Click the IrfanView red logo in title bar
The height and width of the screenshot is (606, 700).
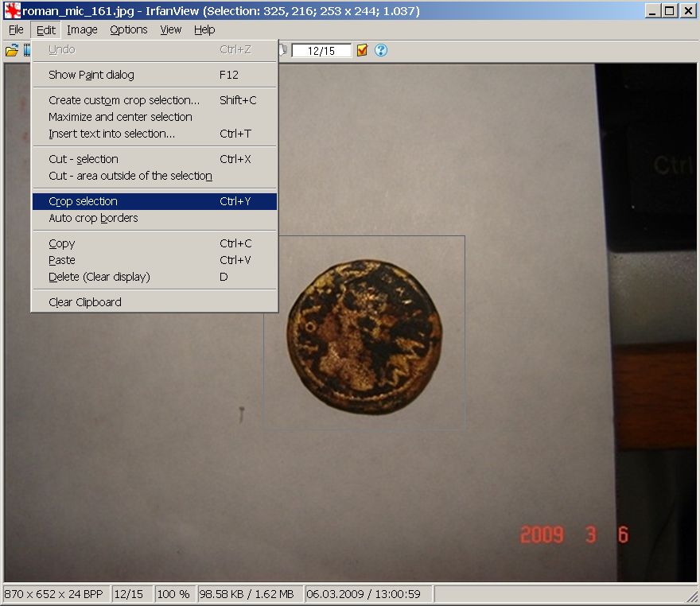click(x=12, y=11)
